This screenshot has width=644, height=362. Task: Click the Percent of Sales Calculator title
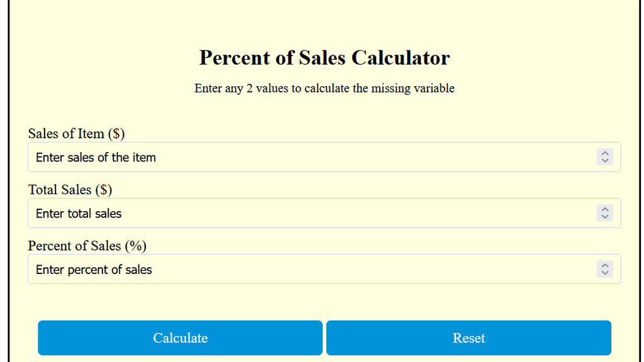tap(324, 58)
